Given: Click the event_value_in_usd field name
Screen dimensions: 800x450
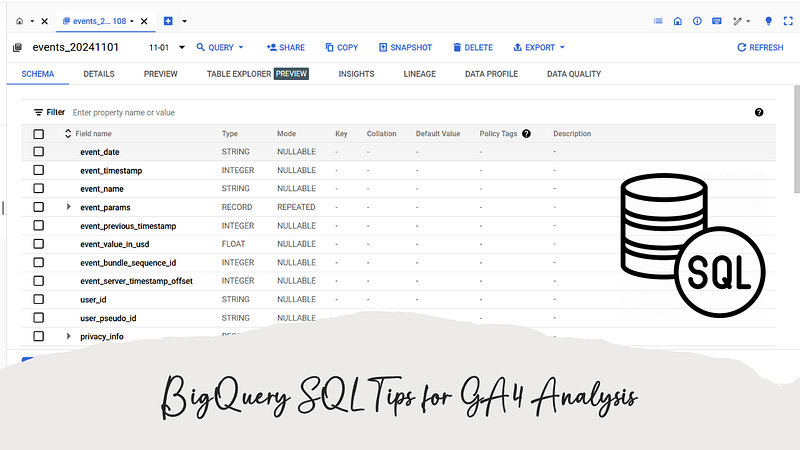Looking at the screenshot, I should pyautogui.click(x=115, y=244).
